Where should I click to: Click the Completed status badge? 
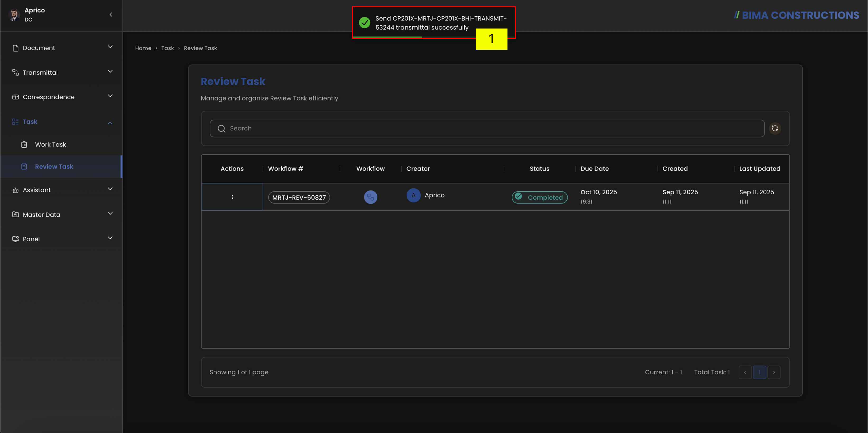[x=539, y=197]
